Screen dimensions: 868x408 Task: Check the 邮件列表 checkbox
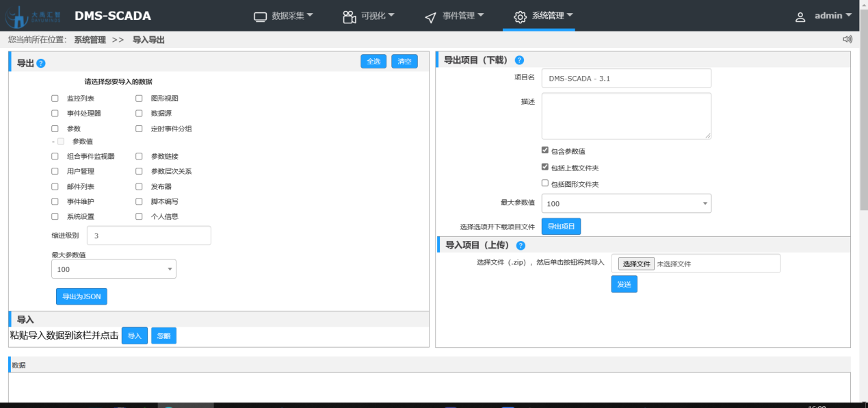[x=55, y=186]
